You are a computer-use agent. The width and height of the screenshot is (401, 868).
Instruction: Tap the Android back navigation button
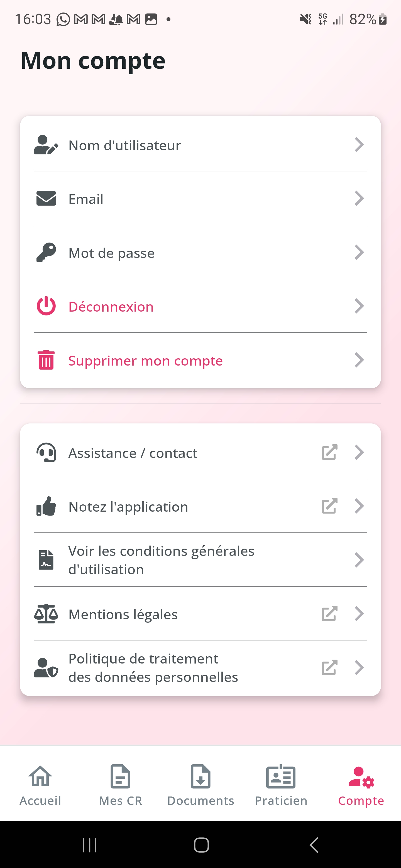coord(314,845)
